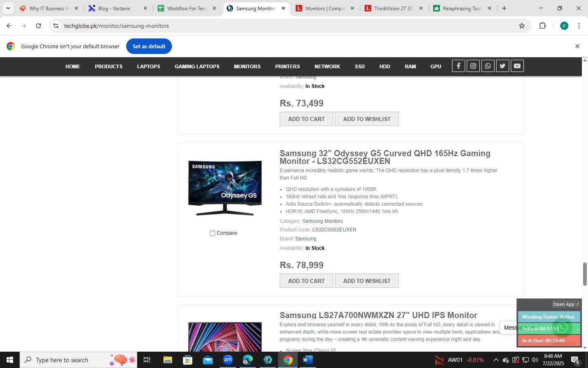Open Microsoft Store from taskbar
Image resolution: width=588 pixels, height=368 pixels.
[187, 360]
